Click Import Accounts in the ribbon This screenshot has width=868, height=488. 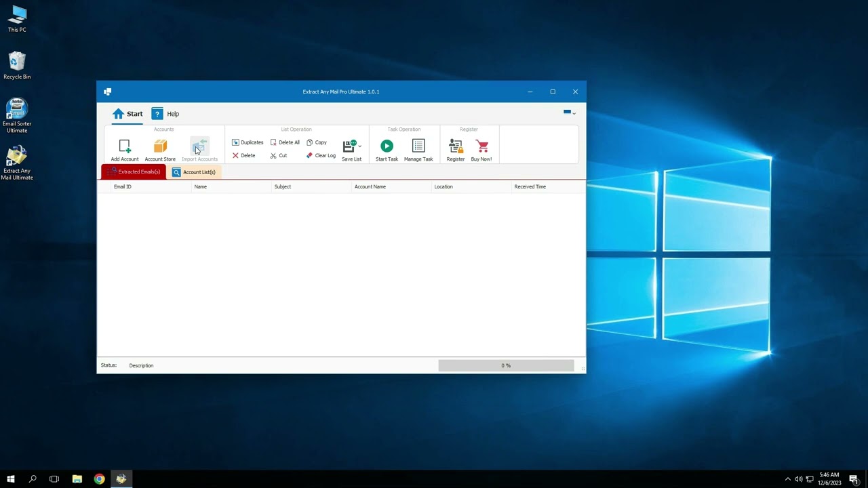coord(199,150)
